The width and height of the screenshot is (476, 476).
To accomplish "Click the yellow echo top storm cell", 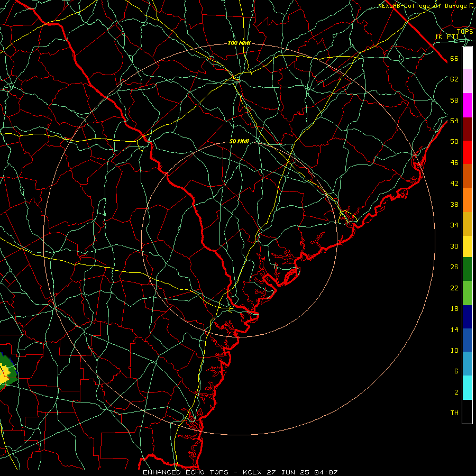I will tap(5, 375).
